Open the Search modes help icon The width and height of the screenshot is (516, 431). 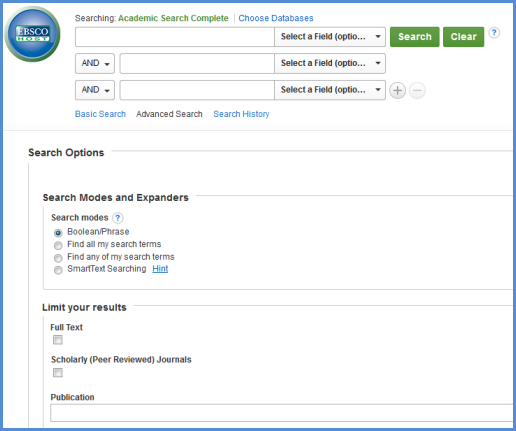(118, 218)
